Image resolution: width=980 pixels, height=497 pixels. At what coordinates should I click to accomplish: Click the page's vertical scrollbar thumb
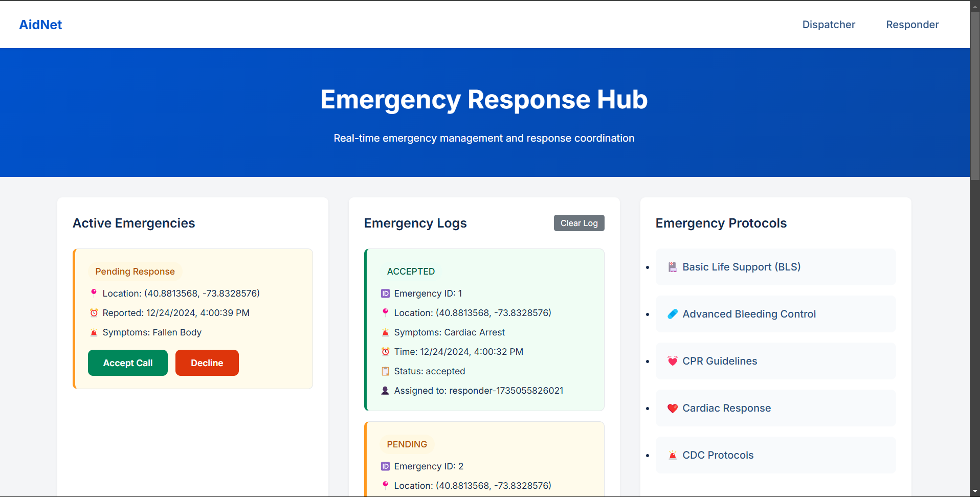point(975,95)
